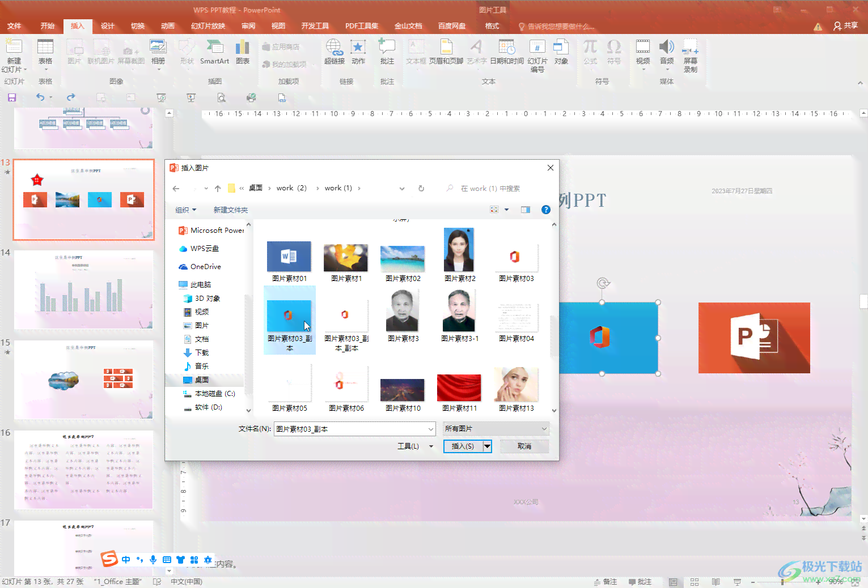Image resolution: width=868 pixels, height=588 pixels.
Task: Open help in the Insert Picture dialog
Action: 546,210
